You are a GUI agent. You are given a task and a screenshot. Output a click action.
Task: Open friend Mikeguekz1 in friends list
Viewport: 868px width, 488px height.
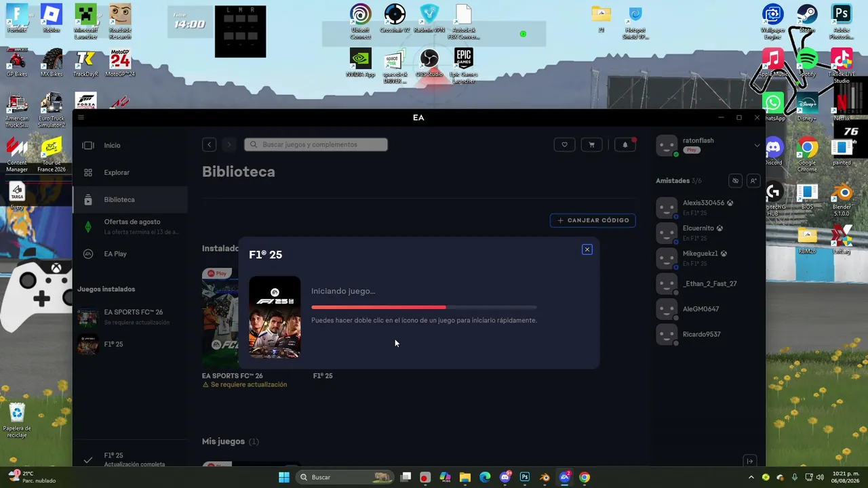tap(708, 258)
